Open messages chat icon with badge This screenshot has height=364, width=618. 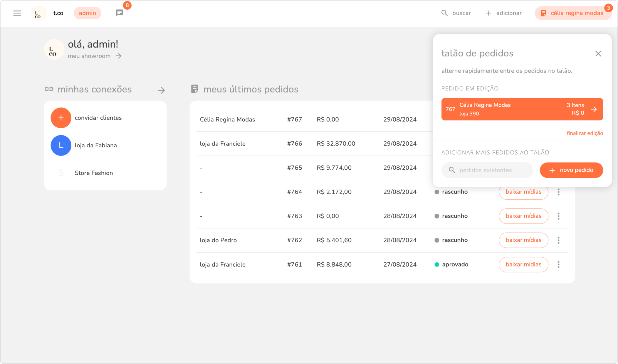119,13
